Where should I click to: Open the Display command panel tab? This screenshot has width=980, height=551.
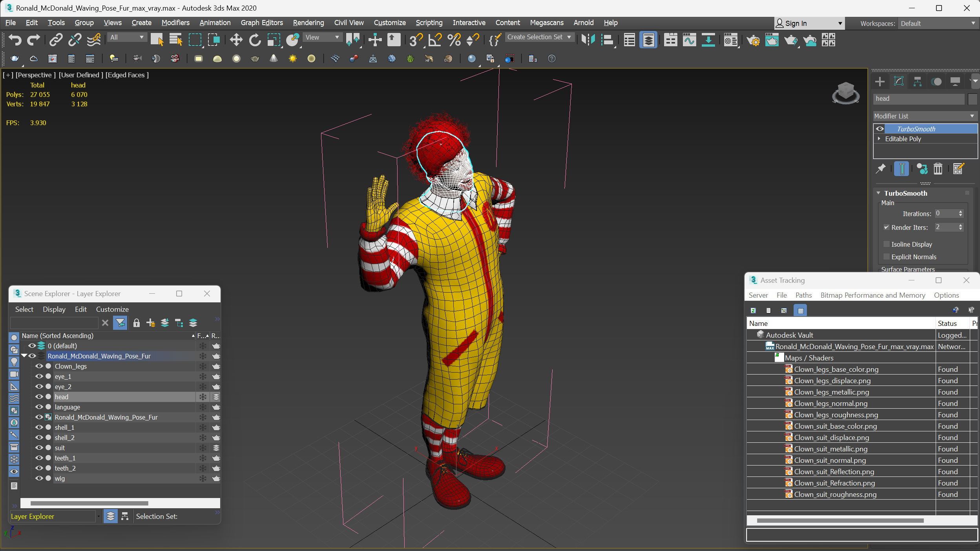pos(955,82)
